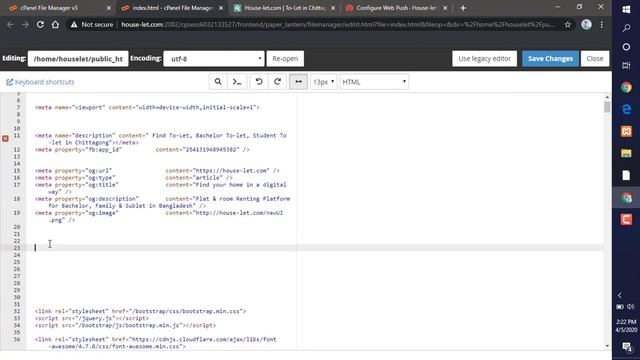Close the House-let.com tab
This screenshot has width=640, height=360.
coord(333,8)
